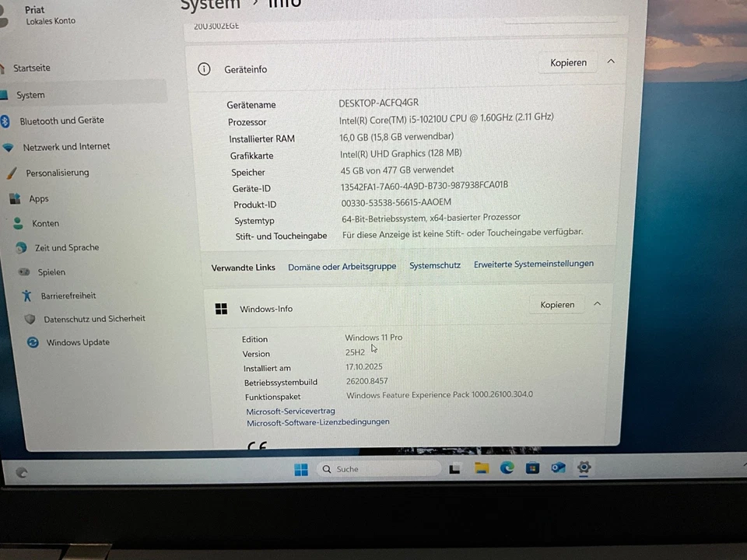Open Domäne oder Arbeitsgruppe link
This screenshot has width=747, height=560.
coord(342,267)
